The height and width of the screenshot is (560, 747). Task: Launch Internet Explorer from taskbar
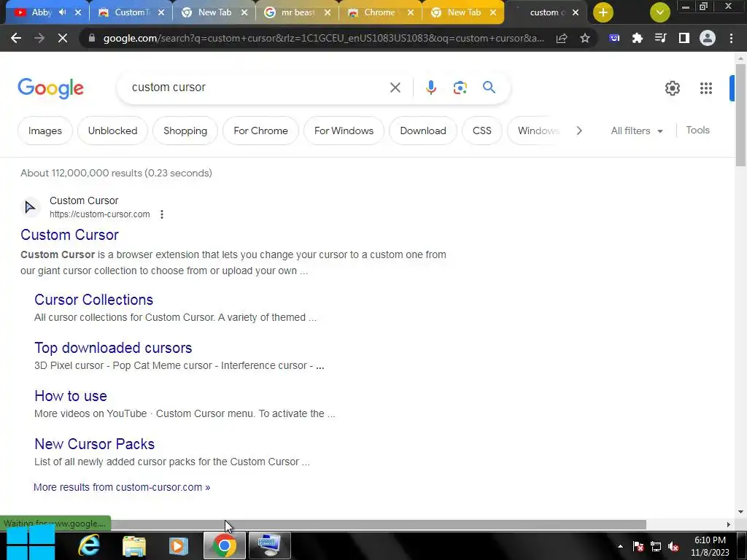tap(89, 545)
